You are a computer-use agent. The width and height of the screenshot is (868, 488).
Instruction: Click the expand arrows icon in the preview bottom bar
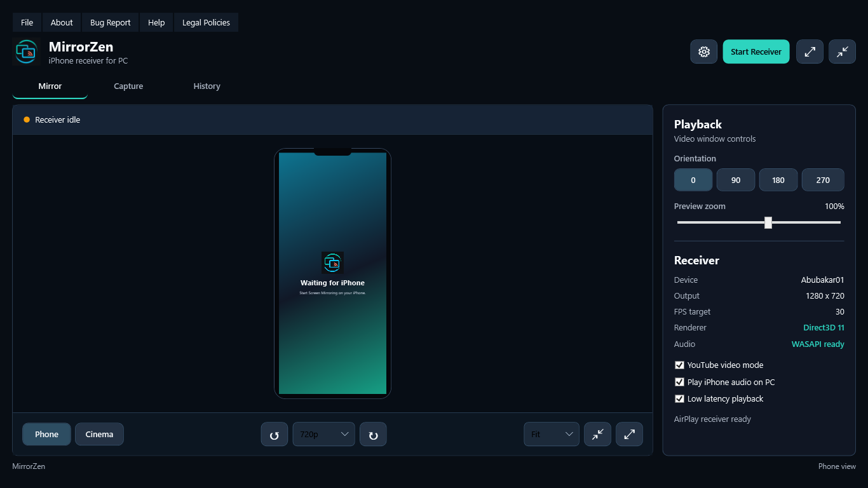630,435
